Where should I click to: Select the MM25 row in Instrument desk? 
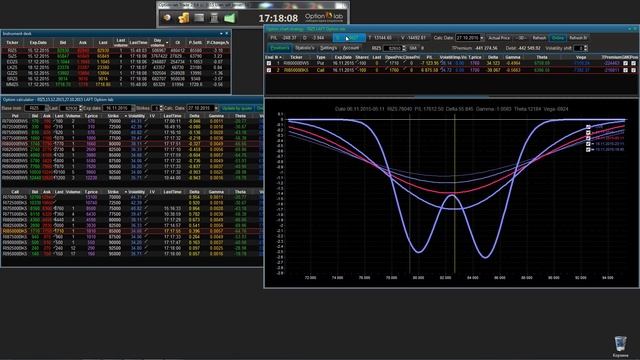coord(116,84)
